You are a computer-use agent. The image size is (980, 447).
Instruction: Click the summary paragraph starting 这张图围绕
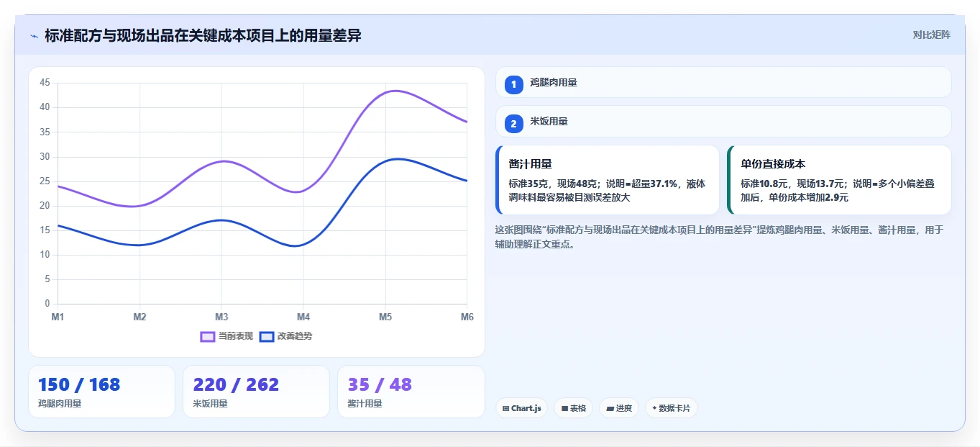[x=719, y=237]
